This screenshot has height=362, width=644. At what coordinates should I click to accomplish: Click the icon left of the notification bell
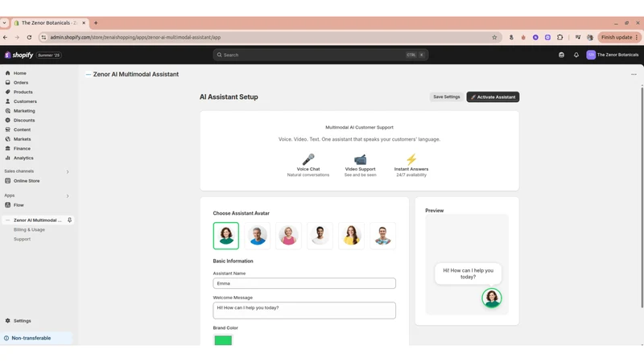click(561, 55)
